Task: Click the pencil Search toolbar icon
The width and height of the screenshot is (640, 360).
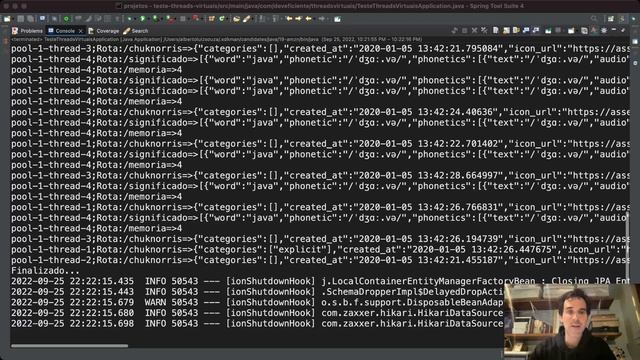Action: pos(246,19)
